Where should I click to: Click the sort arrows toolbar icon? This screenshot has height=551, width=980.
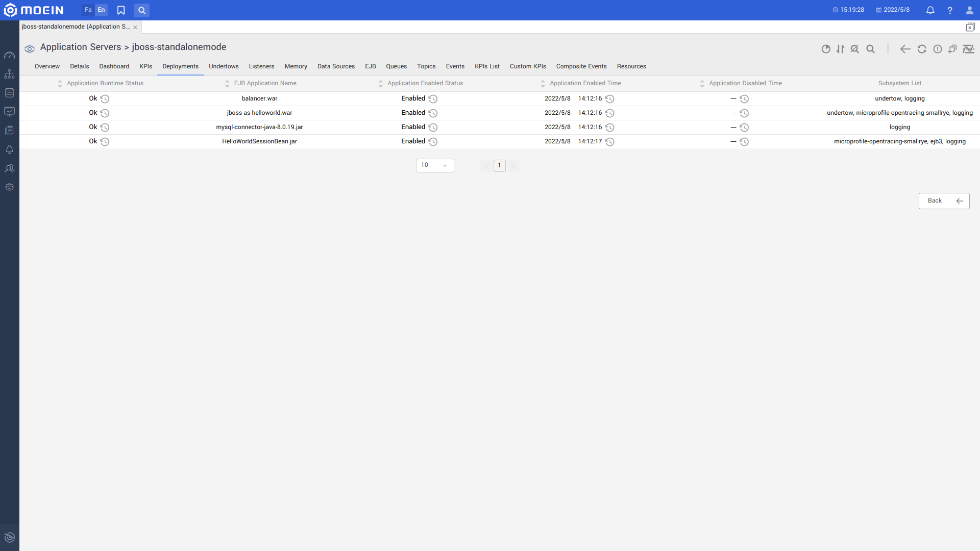(840, 49)
